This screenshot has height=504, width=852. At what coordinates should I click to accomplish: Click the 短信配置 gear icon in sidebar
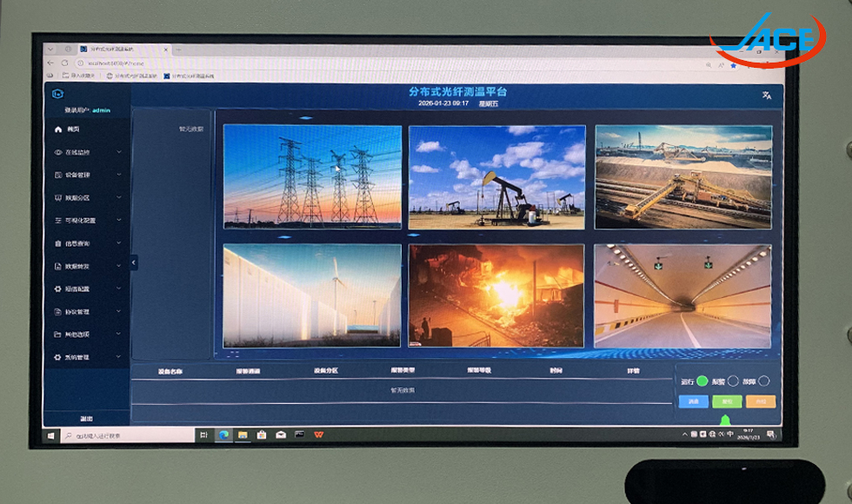point(58,288)
